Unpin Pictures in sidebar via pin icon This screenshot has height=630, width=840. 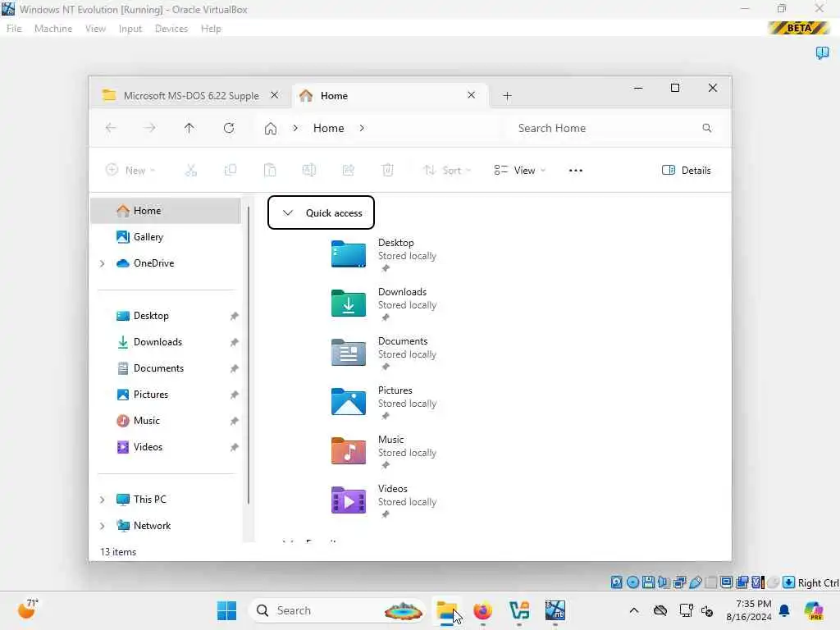[x=234, y=395]
